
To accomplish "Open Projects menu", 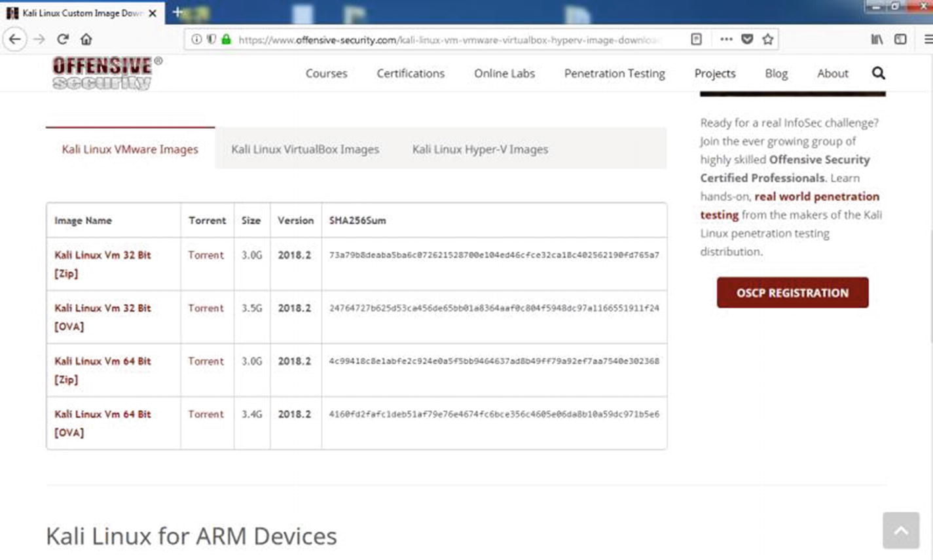I will [x=715, y=73].
